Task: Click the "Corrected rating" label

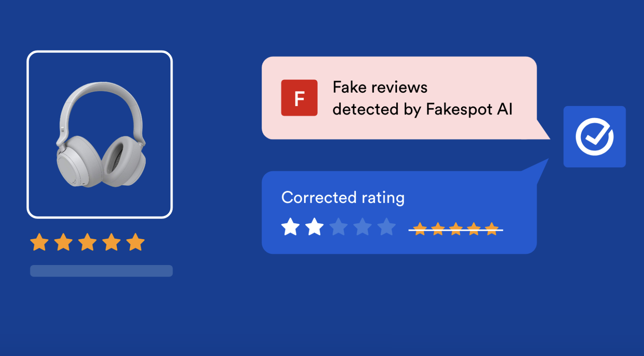Action: [343, 197]
